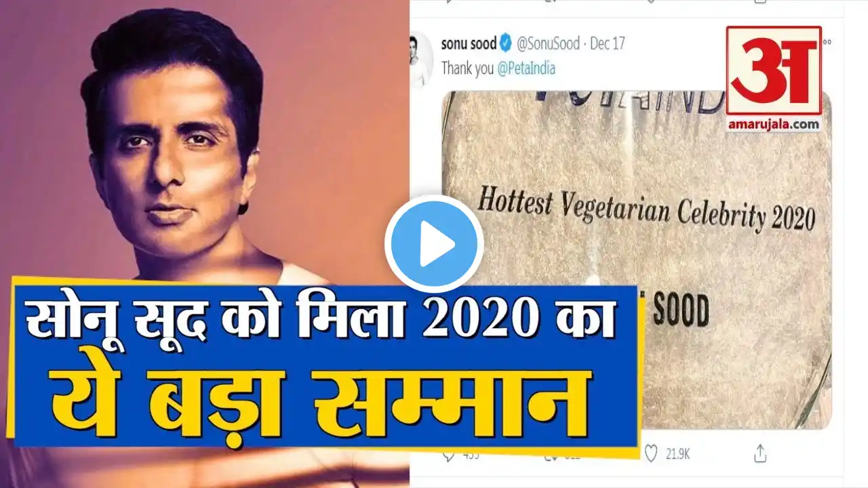The height and width of the screenshot is (488, 868).
Task: Click the yellow ये बड़ा सम्मान headline
Action: 319,400
